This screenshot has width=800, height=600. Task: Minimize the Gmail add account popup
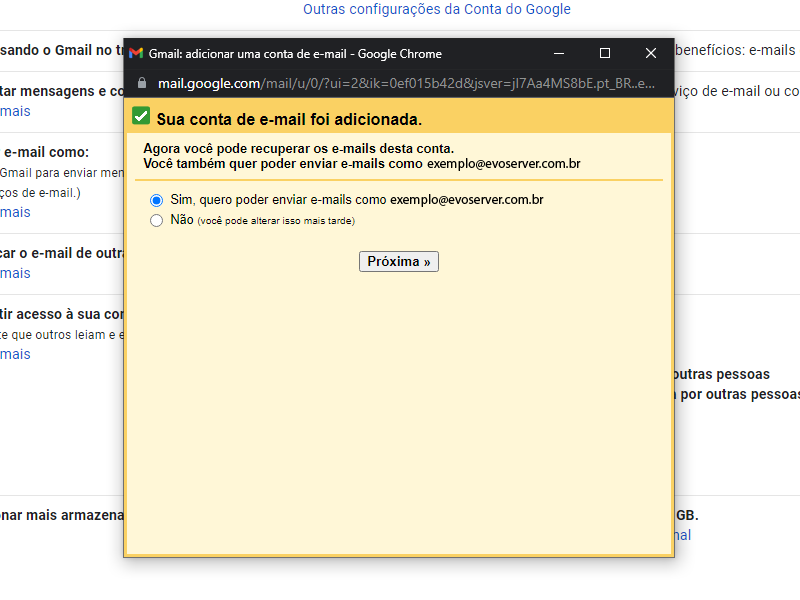pyautogui.click(x=559, y=53)
